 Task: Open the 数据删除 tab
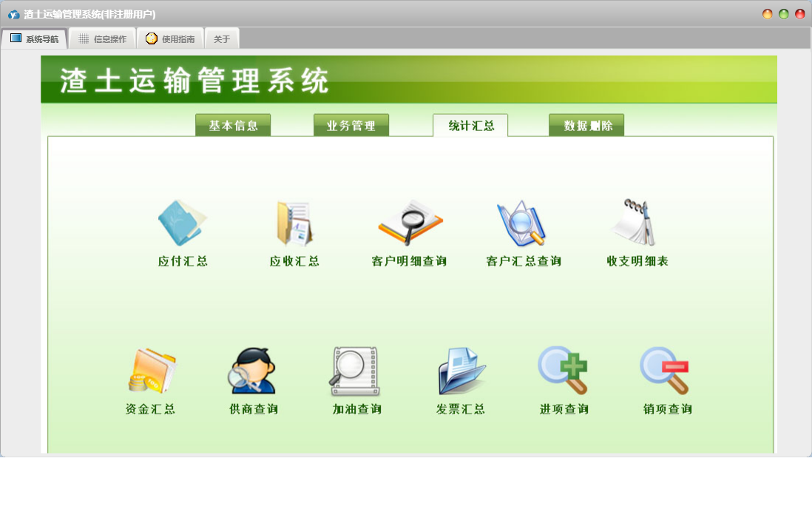586,125
